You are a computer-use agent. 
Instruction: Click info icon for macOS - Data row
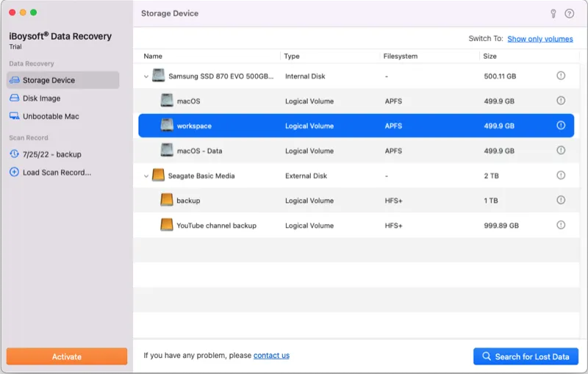point(561,150)
